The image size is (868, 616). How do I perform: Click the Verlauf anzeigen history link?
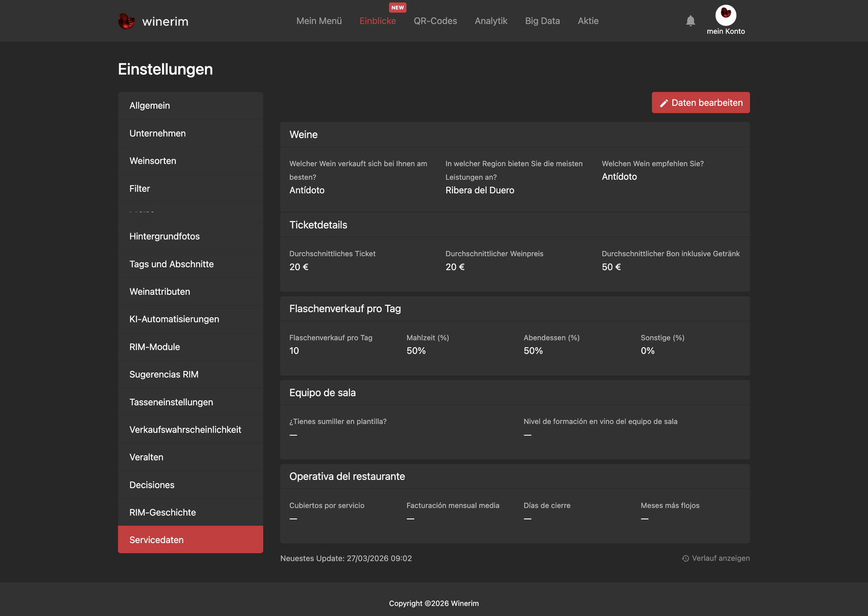[716, 558]
